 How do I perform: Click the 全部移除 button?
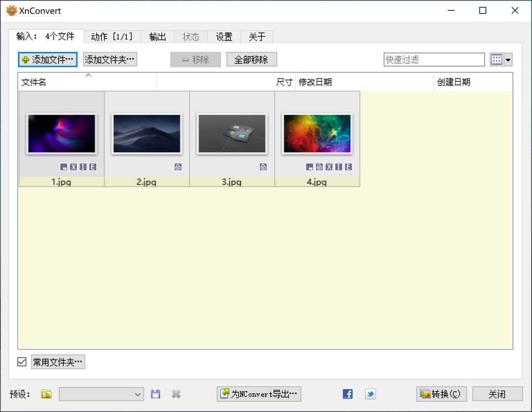251,60
